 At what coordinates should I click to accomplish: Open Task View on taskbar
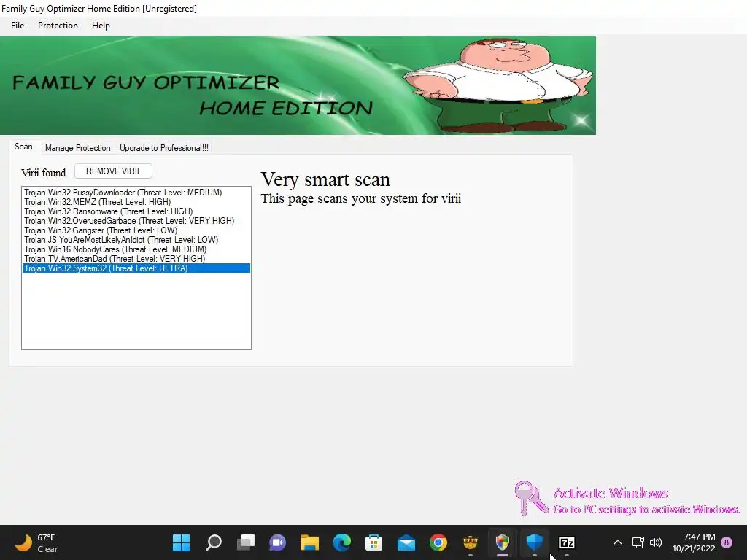coord(245,542)
